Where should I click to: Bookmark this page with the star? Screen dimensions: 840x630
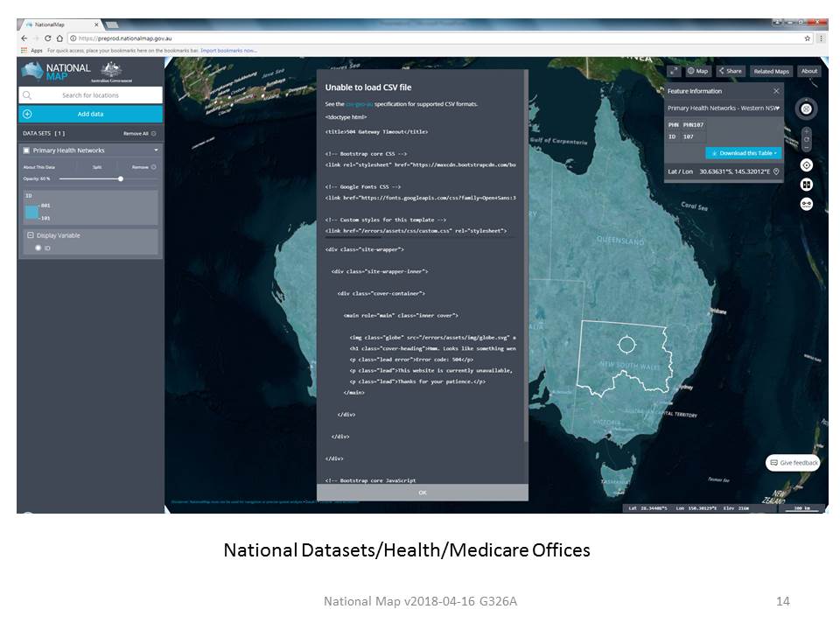pos(808,38)
